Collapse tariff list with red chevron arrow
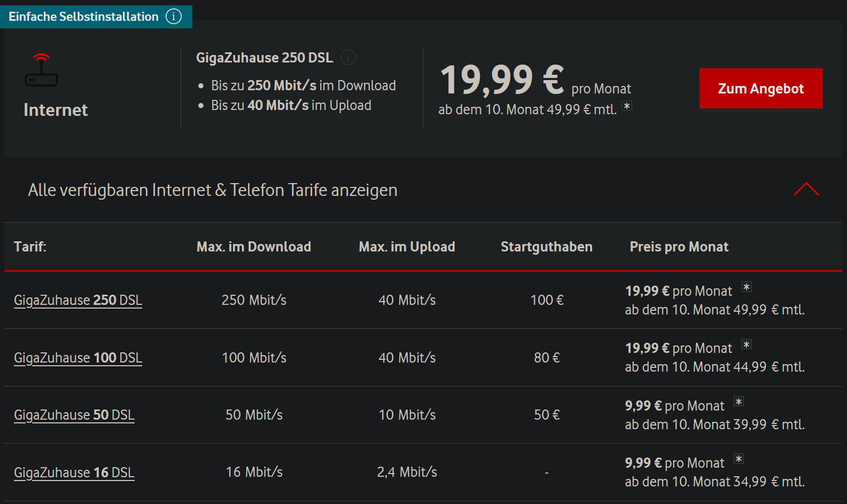The image size is (847, 504). click(806, 189)
